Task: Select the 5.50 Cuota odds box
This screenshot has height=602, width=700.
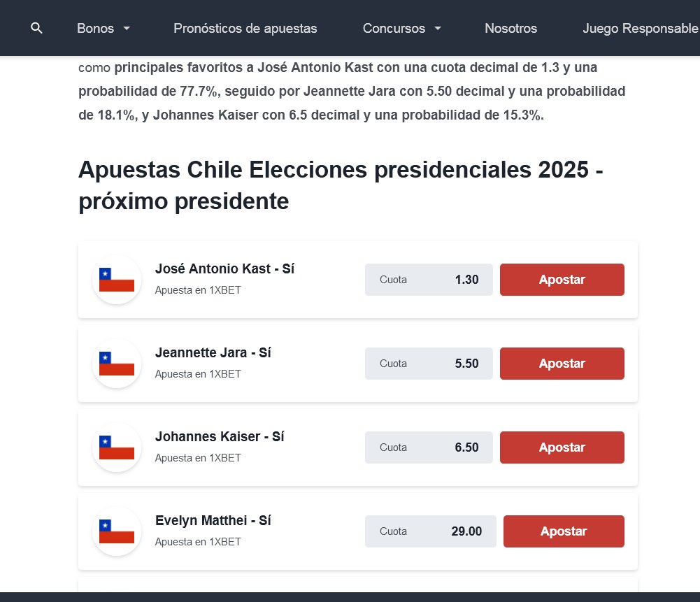Action: (429, 364)
